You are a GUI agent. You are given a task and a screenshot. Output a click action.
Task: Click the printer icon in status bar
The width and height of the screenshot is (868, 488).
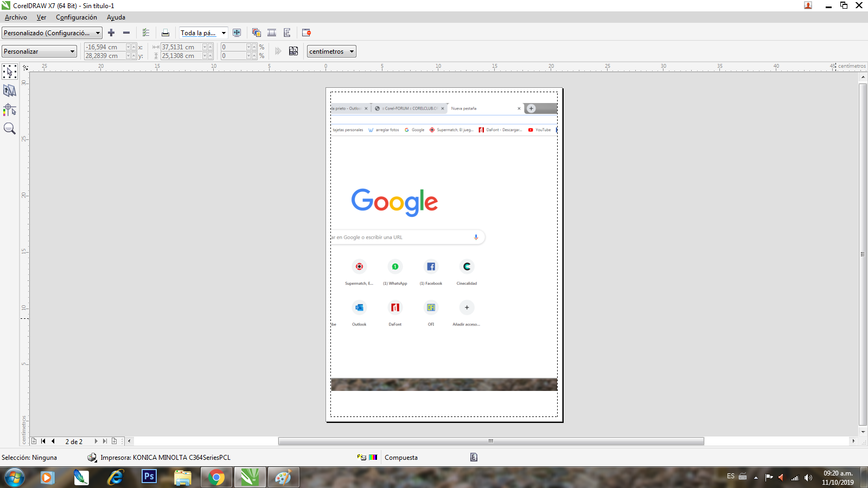point(92,457)
